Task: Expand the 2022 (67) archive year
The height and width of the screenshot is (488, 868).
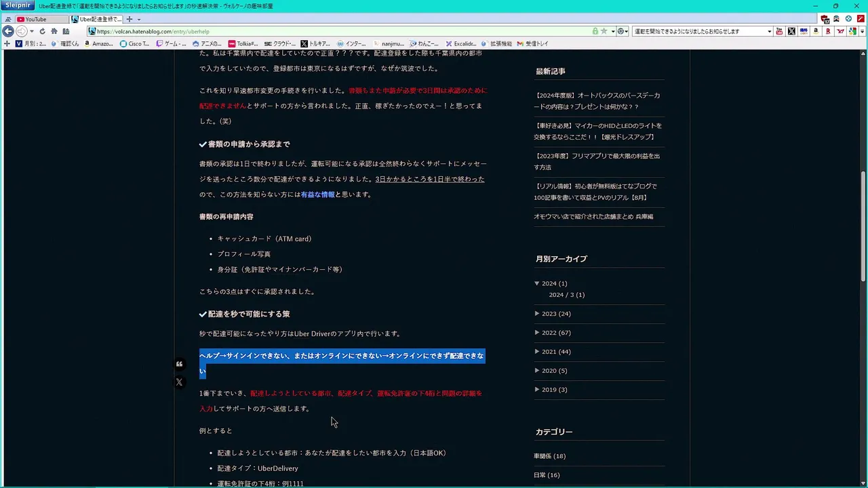Action: click(537, 333)
